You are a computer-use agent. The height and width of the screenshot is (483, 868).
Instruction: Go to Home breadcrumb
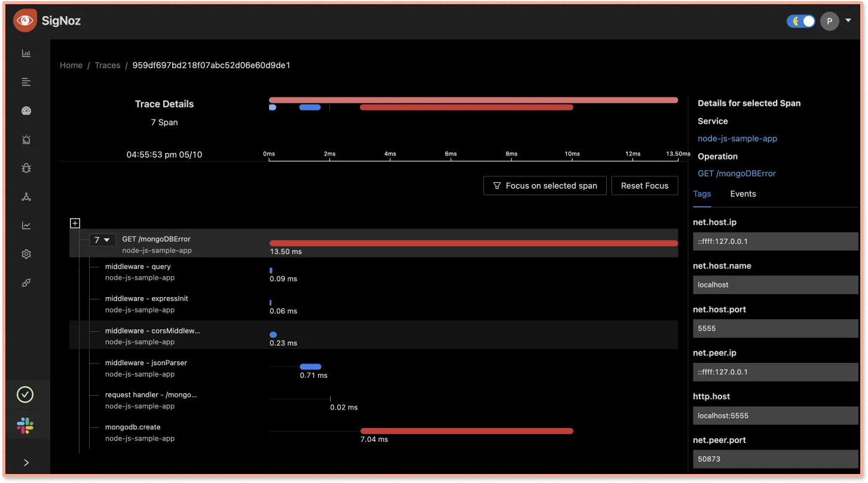71,65
